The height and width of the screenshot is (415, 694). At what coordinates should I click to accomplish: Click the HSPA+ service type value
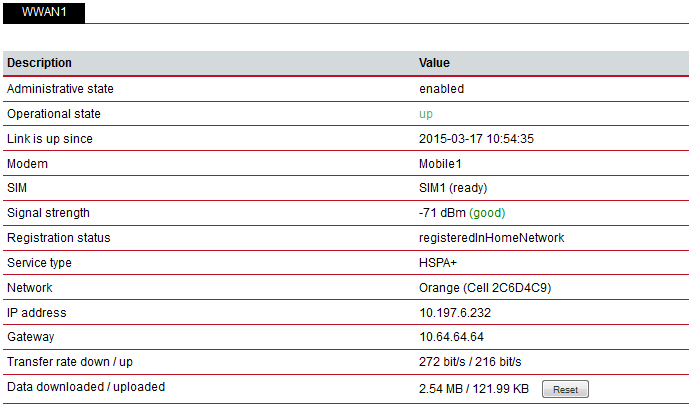437,263
